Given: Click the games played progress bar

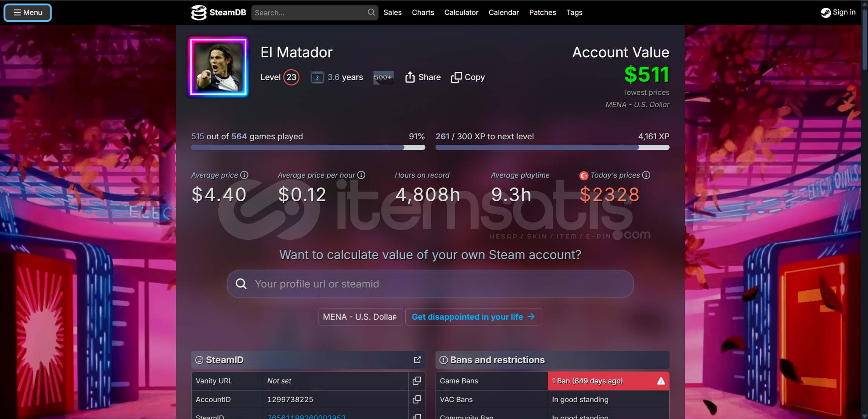Looking at the screenshot, I should pyautogui.click(x=308, y=147).
